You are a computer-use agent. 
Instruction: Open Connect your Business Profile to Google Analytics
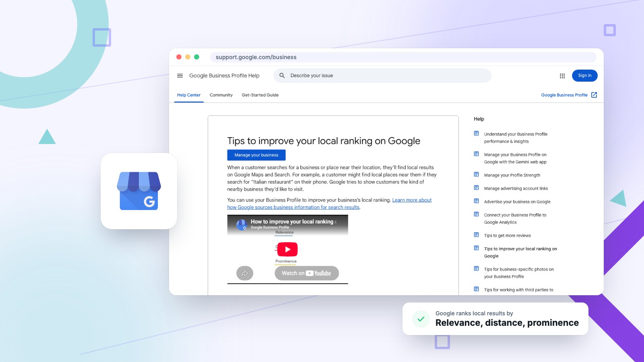point(515,219)
